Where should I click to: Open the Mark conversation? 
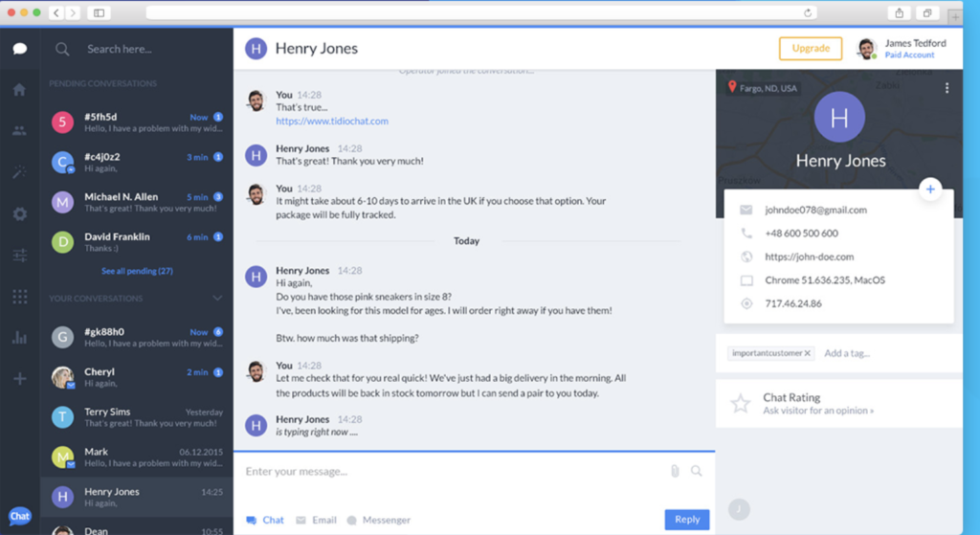[x=137, y=457]
